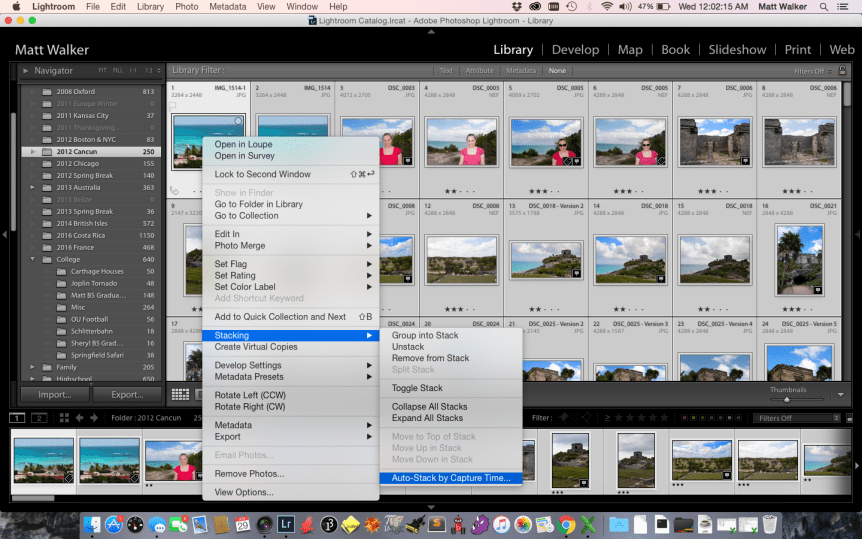Click the filmstrip horizontal scrollbar
Viewport: 862px width, 539px height.
click(x=33, y=498)
